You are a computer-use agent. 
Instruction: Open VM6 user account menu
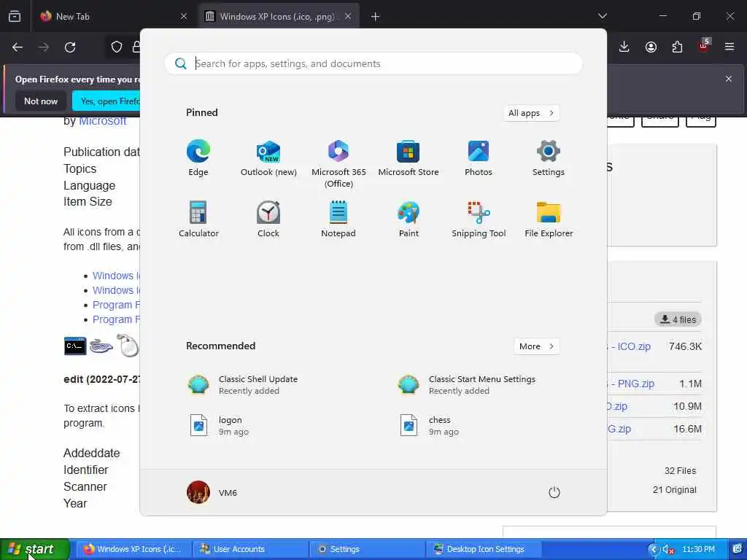212,492
